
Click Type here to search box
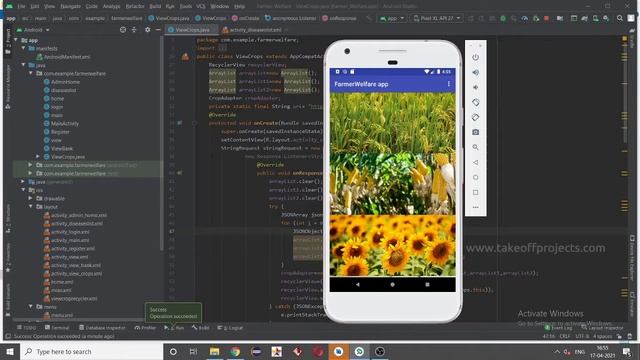point(91,351)
